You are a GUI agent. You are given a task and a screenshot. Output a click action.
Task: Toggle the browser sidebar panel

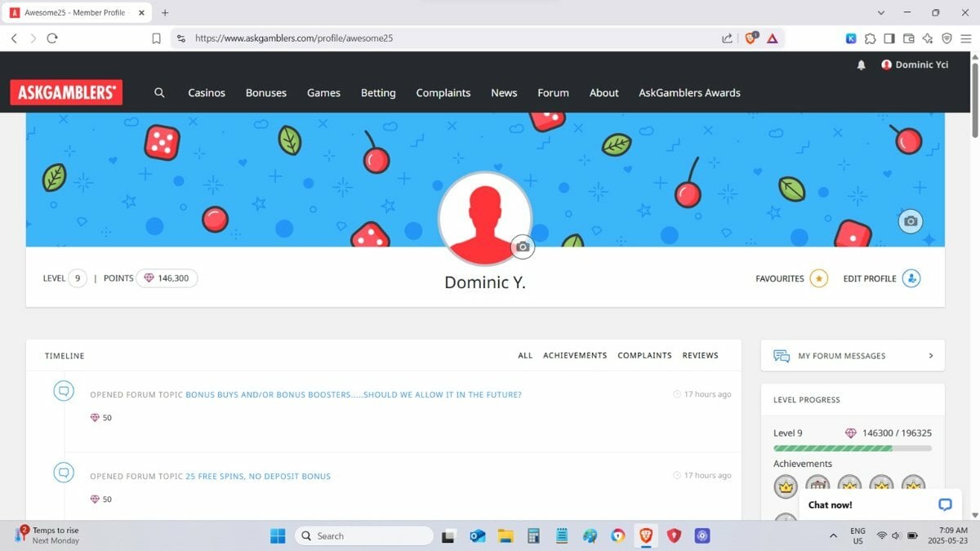(889, 38)
